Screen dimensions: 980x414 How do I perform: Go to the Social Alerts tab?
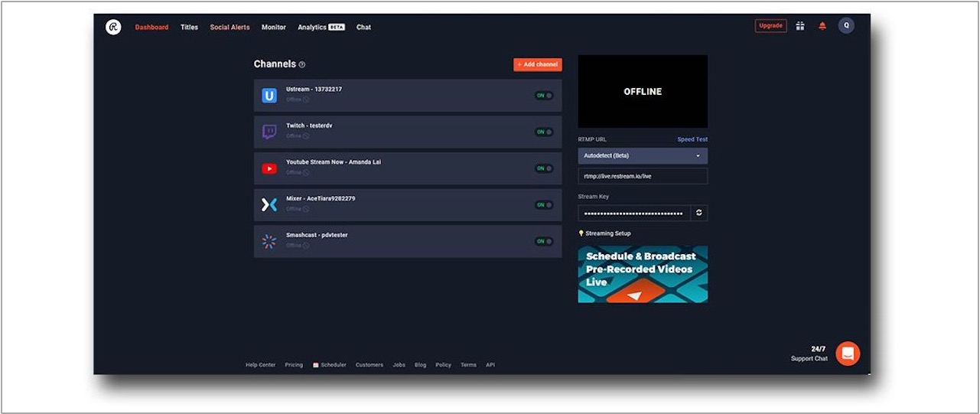coord(230,28)
